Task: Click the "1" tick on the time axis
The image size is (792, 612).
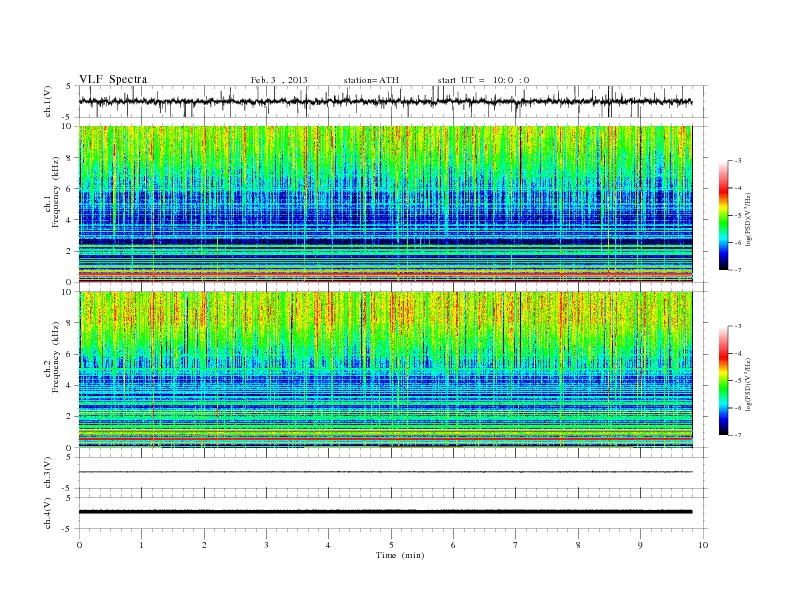Action: tap(141, 545)
